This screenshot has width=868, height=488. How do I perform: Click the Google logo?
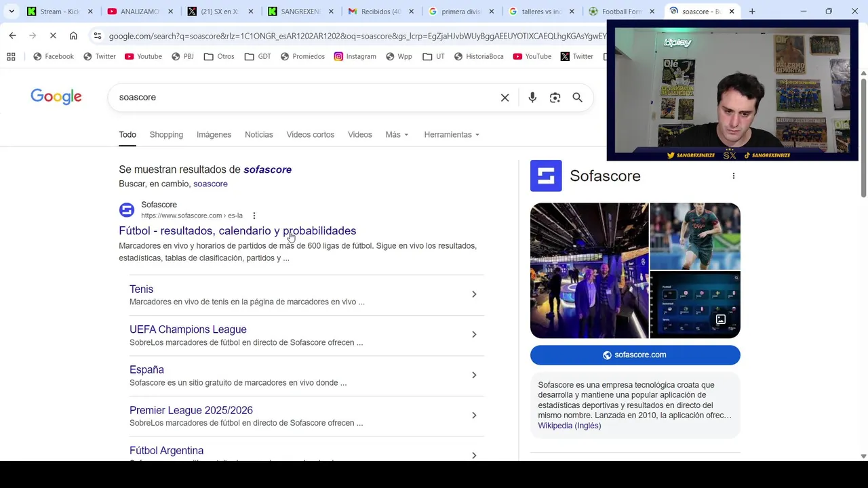point(56,97)
